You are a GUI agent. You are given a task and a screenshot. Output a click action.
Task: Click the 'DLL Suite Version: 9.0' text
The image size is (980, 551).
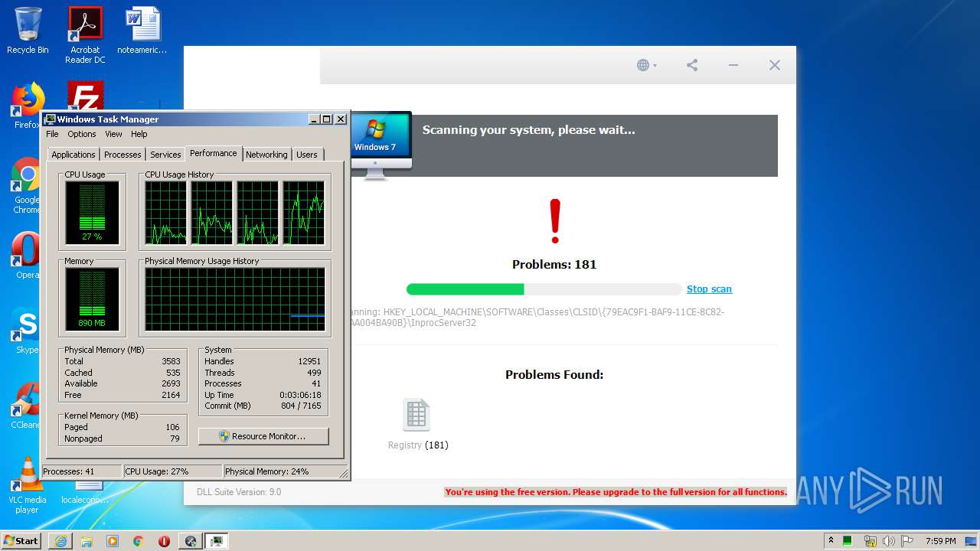[239, 492]
